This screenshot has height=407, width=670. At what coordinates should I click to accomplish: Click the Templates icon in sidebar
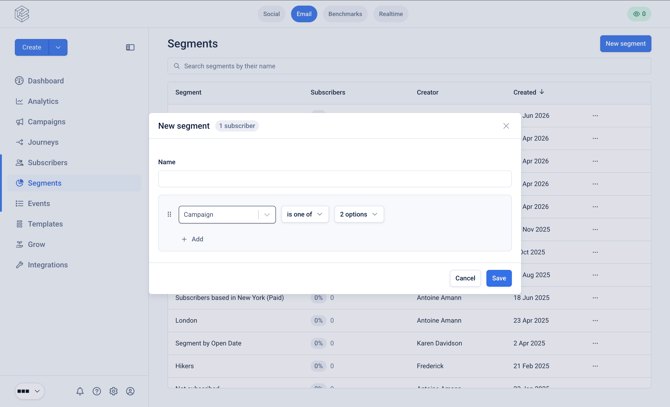click(x=19, y=224)
